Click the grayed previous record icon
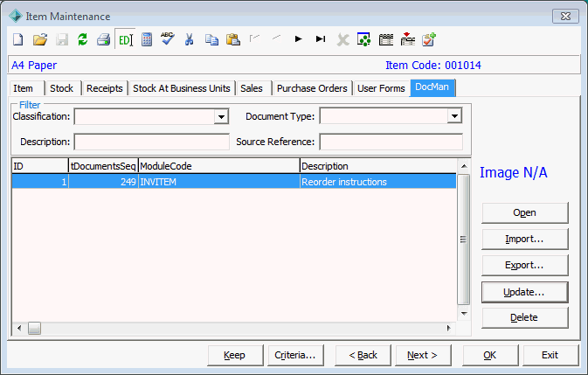Image resolution: width=588 pixels, height=375 pixels. [x=276, y=38]
